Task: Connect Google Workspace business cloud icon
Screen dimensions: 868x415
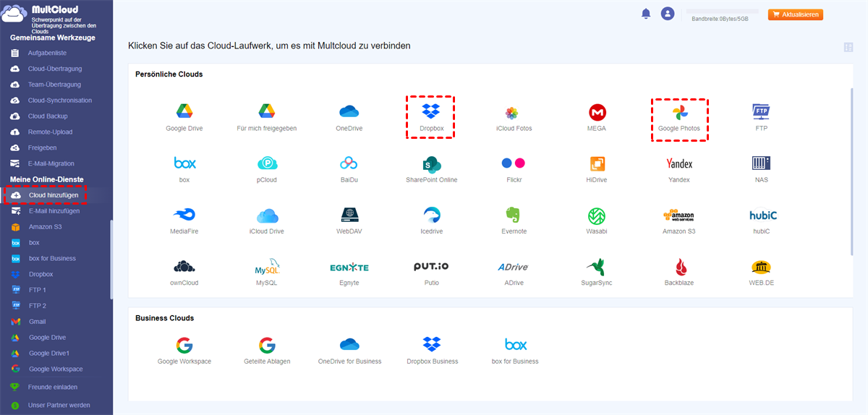Action: (x=184, y=344)
